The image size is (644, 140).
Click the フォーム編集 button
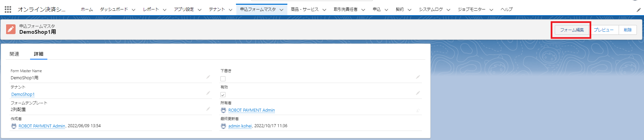[572, 30]
